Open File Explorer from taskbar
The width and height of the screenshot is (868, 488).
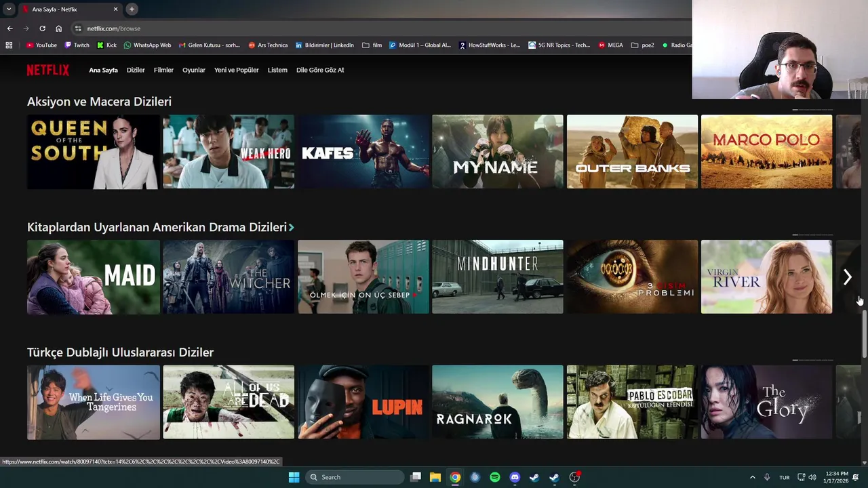pyautogui.click(x=435, y=477)
